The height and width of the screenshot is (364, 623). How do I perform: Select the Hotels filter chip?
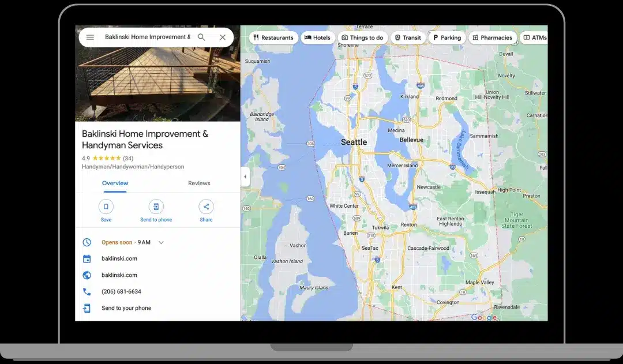pyautogui.click(x=317, y=37)
